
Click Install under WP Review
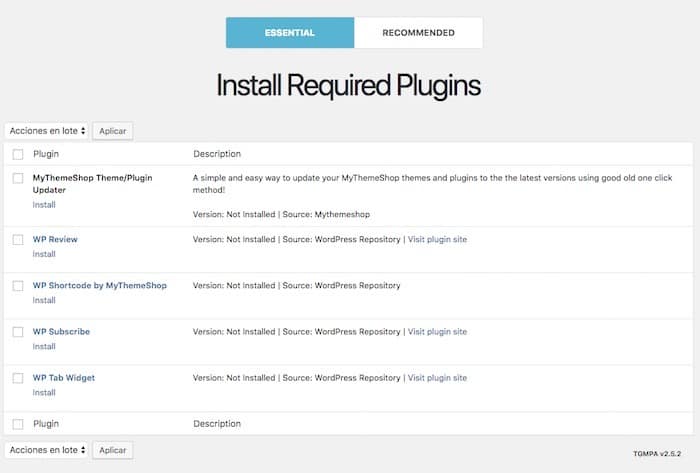point(44,254)
